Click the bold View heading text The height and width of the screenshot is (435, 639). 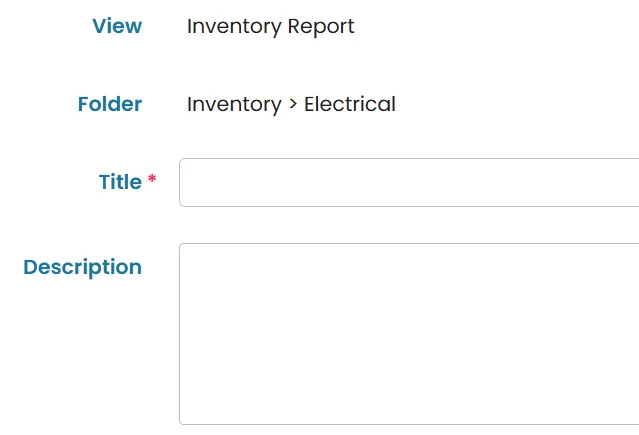(117, 26)
